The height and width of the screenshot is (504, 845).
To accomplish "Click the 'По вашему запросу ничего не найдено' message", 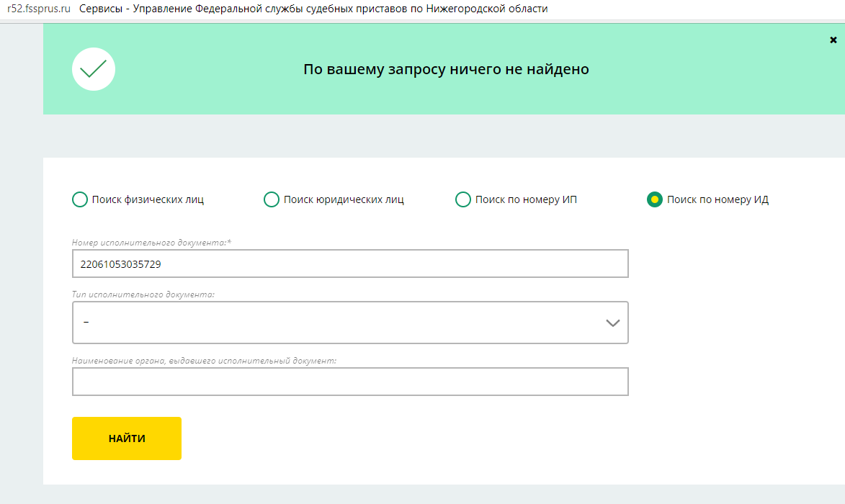I will click(x=446, y=70).
